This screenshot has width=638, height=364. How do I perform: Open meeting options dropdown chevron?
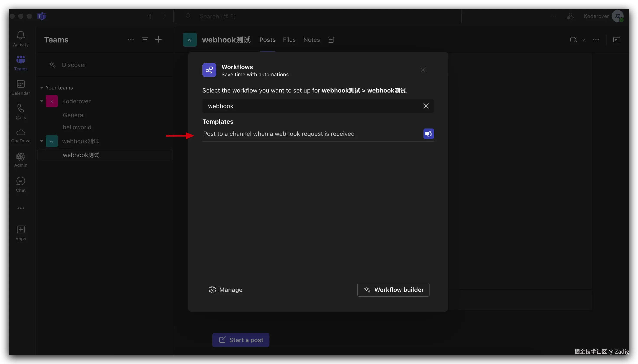click(x=583, y=40)
